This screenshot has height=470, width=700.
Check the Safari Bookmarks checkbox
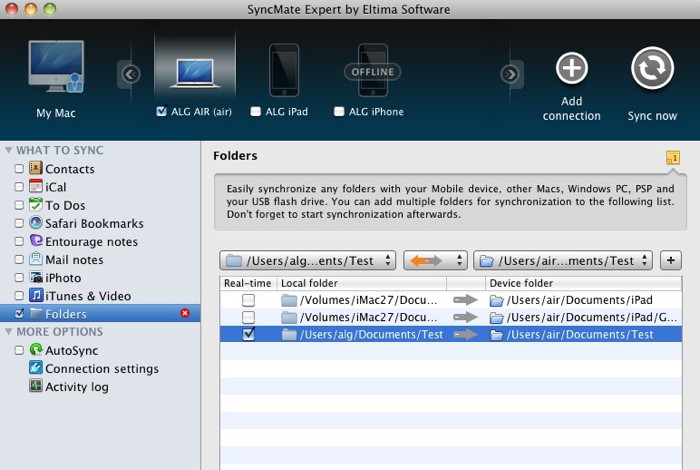click(x=19, y=223)
